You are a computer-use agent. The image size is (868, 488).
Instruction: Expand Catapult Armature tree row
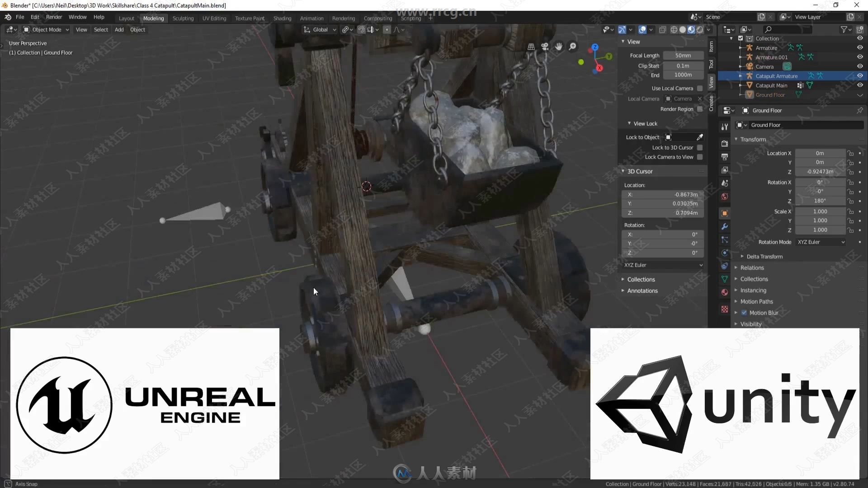740,76
